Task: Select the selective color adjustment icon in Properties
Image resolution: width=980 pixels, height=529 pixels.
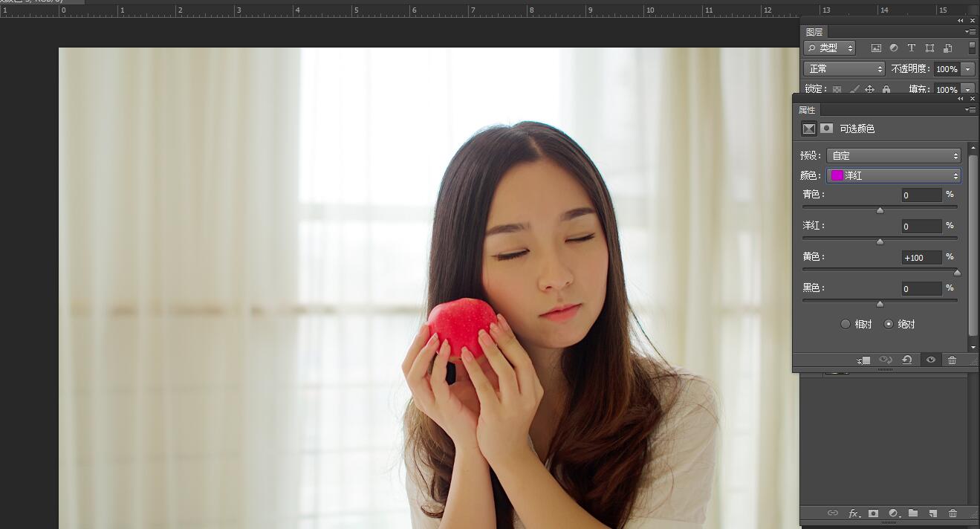Action: click(x=808, y=129)
